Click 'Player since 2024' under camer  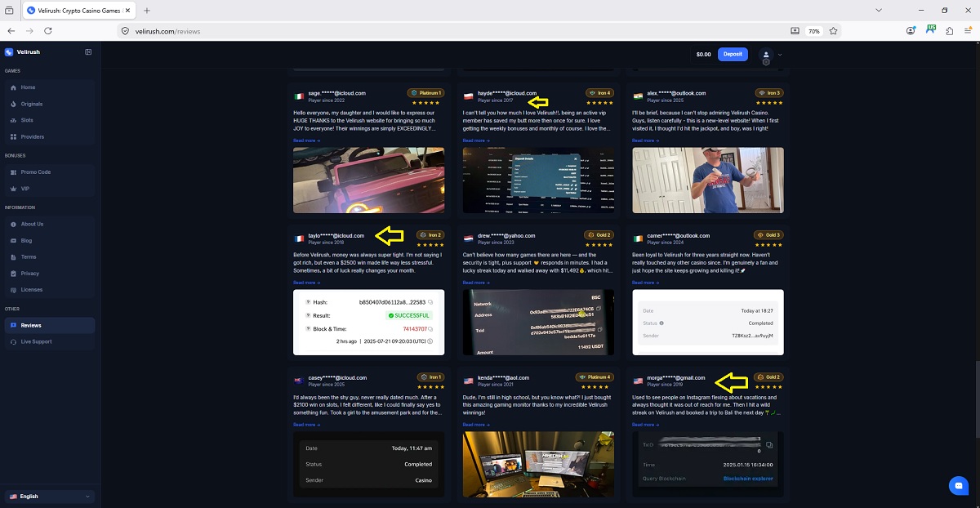pyautogui.click(x=665, y=243)
